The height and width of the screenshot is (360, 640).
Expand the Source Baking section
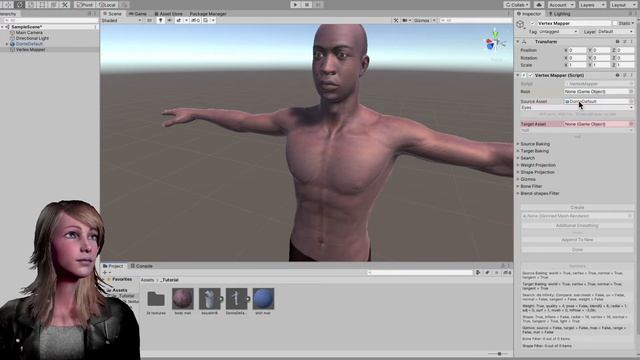tap(535, 144)
